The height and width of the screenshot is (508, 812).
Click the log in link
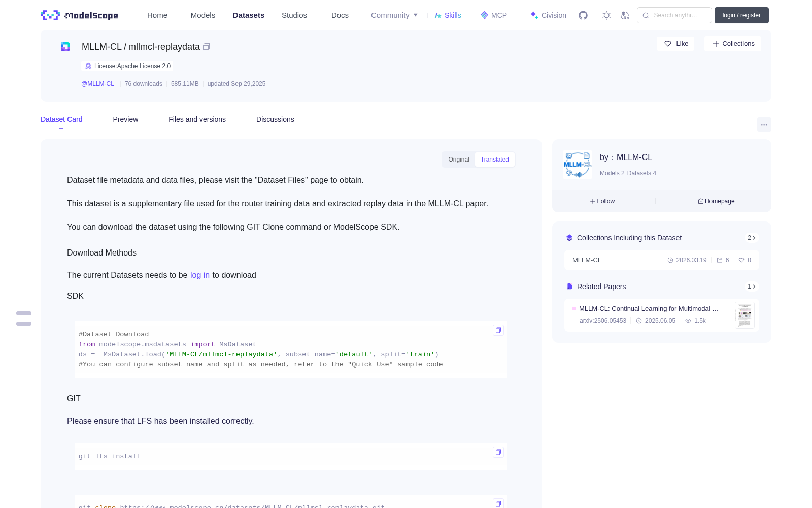200,275
